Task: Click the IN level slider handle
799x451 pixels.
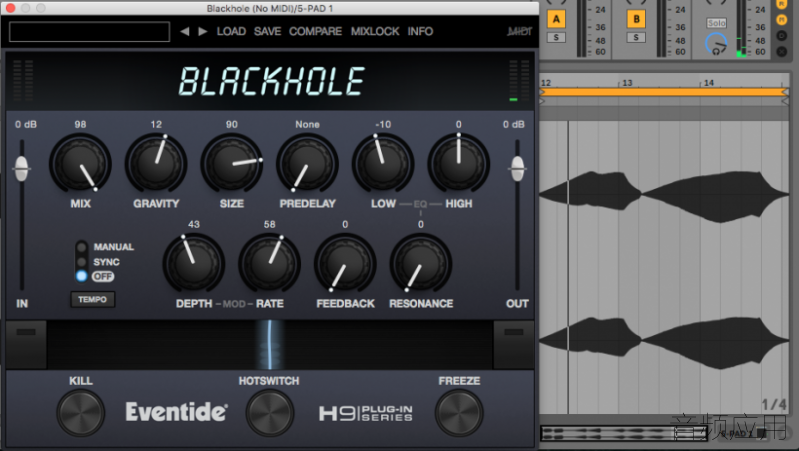Action: 21,168
